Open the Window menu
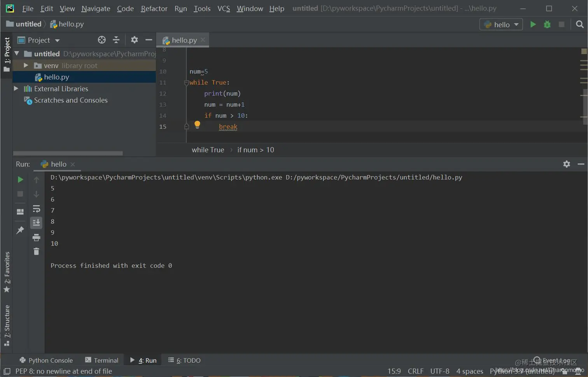 (x=250, y=8)
